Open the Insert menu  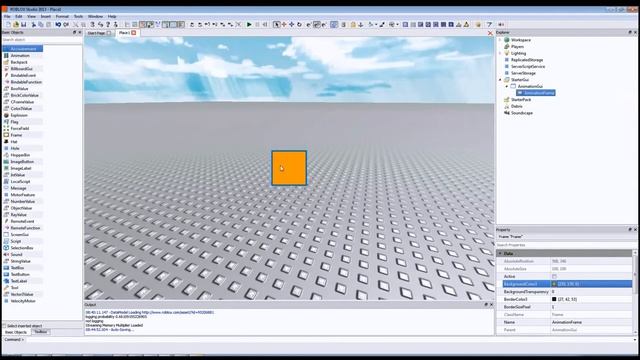(x=46, y=16)
